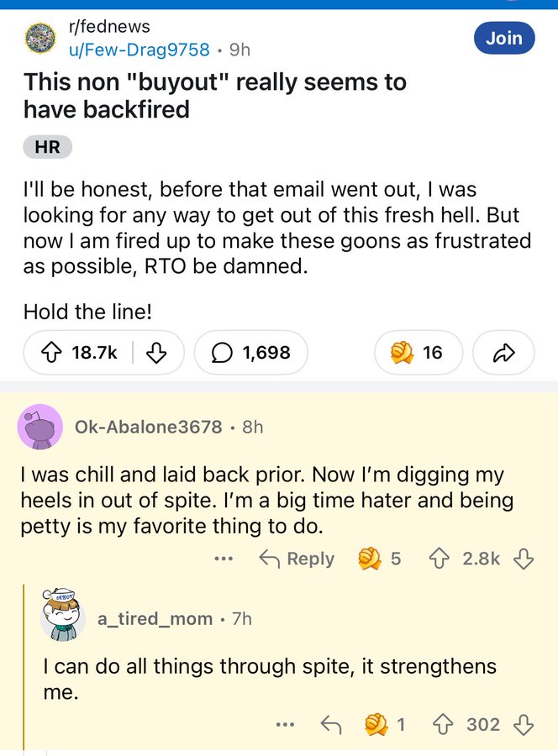Upvote the Ok-Abalone3678 comment
558x756 pixels.
pos(440,559)
